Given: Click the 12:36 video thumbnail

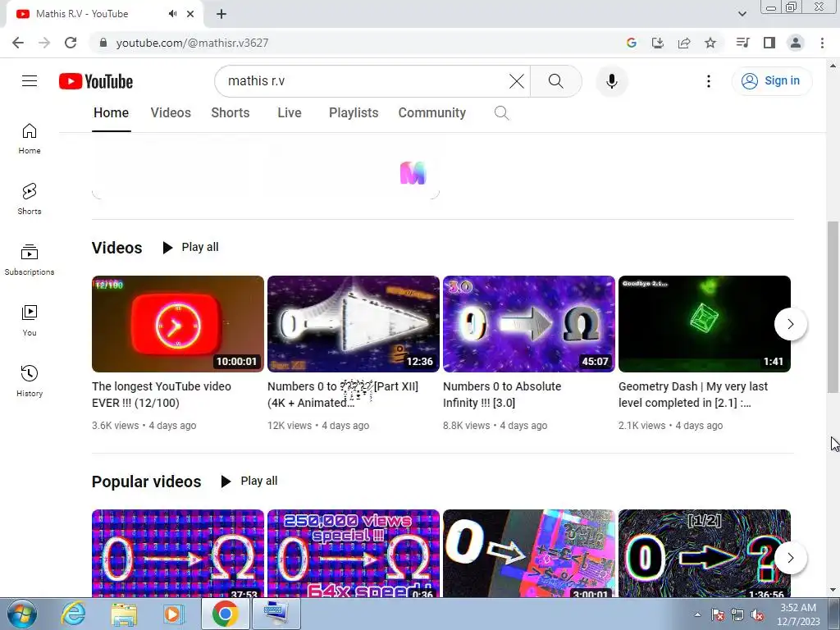Looking at the screenshot, I should pyautogui.click(x=354, y=323).
